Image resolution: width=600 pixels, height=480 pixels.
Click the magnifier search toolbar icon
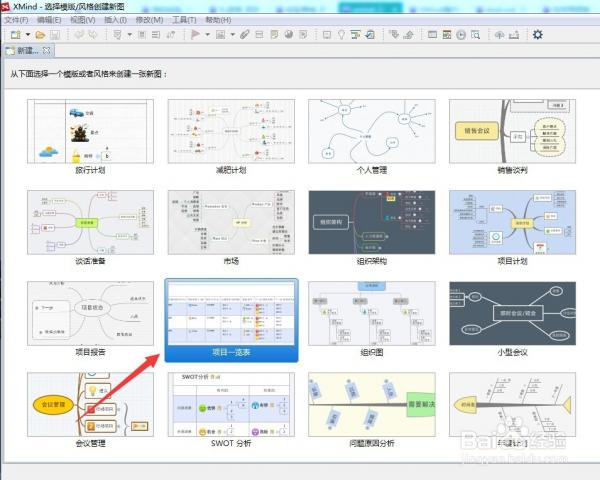click(x=475, y=35)
